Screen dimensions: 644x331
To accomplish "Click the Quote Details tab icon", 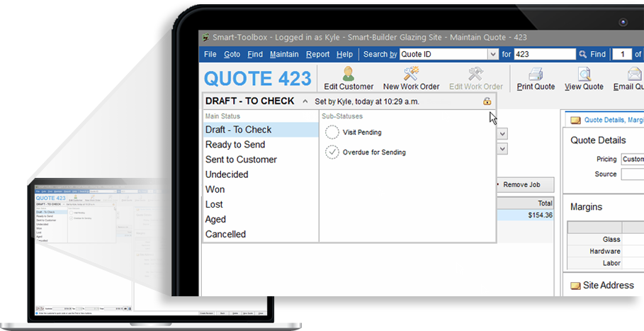I will 576,120.
